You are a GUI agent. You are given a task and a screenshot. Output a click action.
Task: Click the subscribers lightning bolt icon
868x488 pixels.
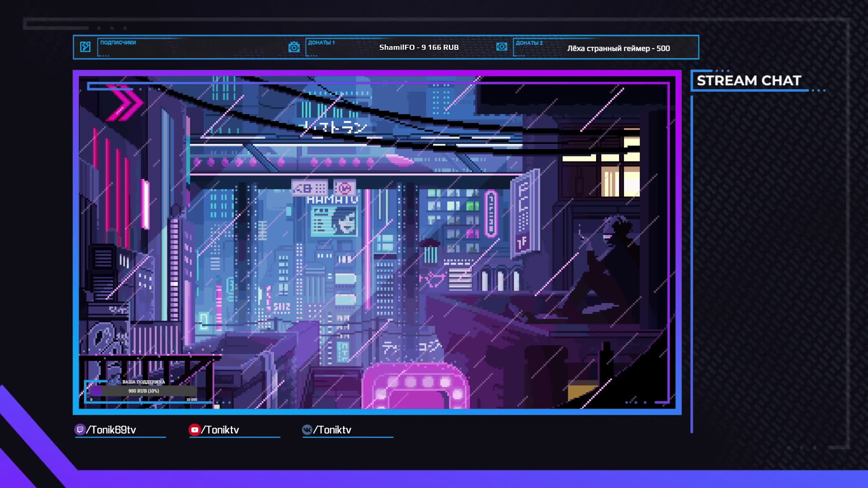(85, 47)
